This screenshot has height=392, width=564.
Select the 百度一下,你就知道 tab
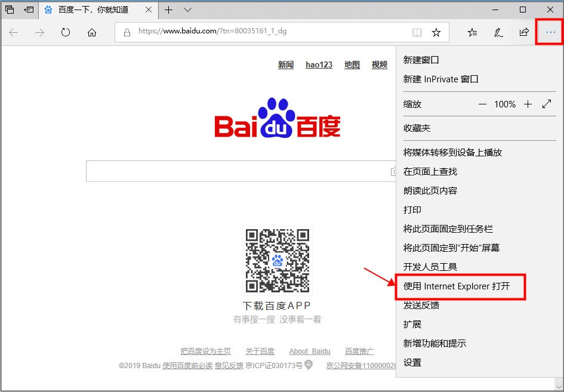coord(97,10)
